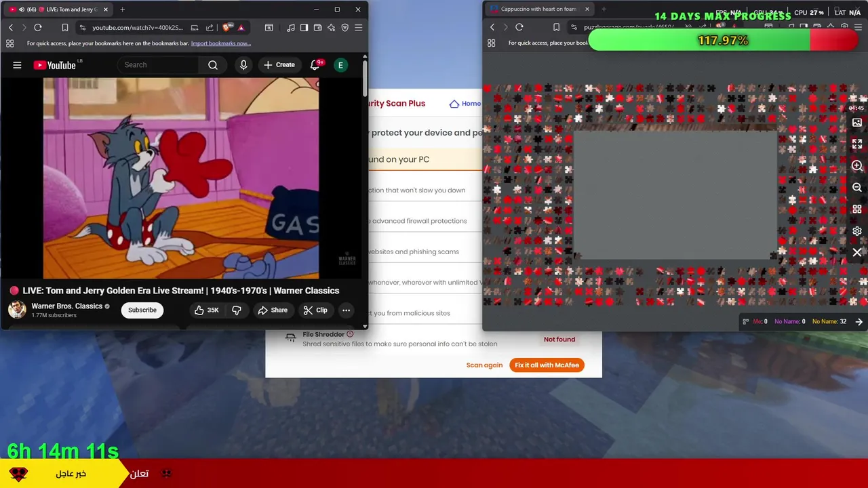This screenshot has width=868, height=488.
Task: Open puzzle settings gear
Action: (x=857, y=231)
